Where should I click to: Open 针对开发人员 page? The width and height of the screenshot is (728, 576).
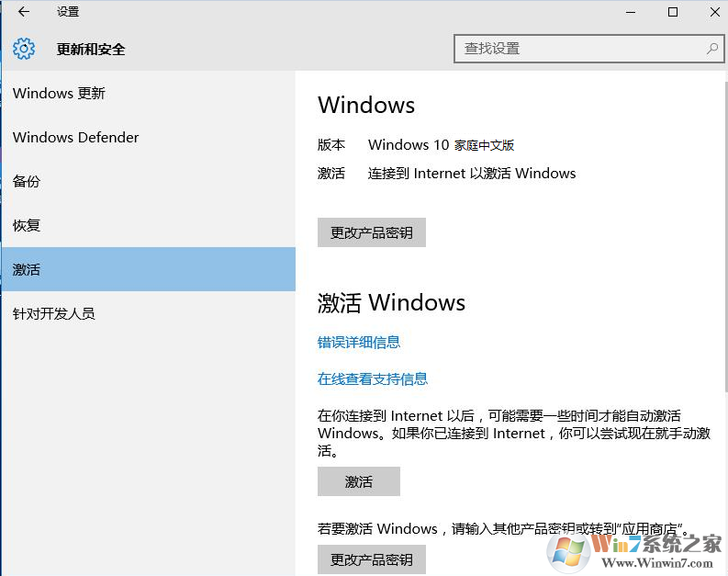pos(149,313)
